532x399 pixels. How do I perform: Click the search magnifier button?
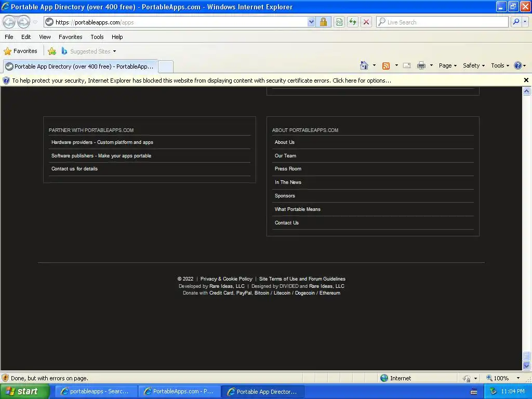pos(516,22)
